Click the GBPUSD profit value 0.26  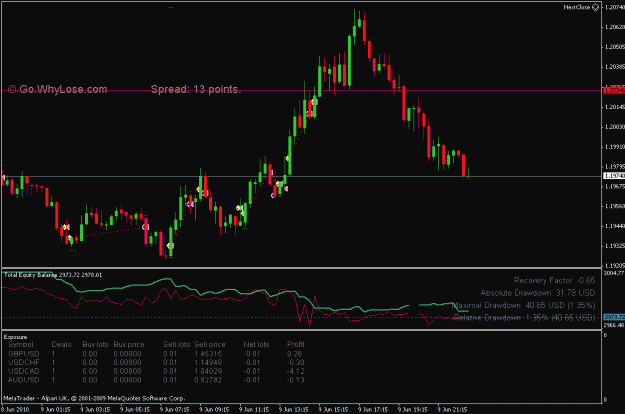(x=295, y=354)
